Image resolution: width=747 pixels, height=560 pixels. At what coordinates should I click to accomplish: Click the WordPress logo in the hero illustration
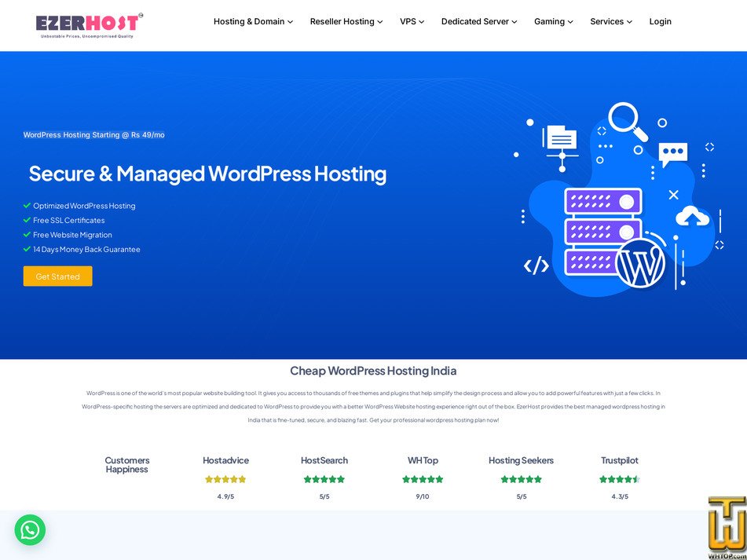[642, 265]
